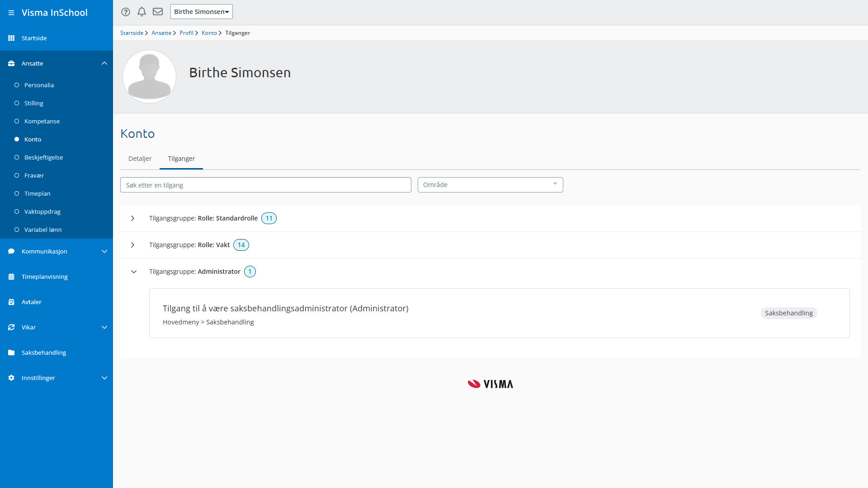Select Personalia under Ansatte
Viewport: 868px width, 488px height.
point(39,85)
